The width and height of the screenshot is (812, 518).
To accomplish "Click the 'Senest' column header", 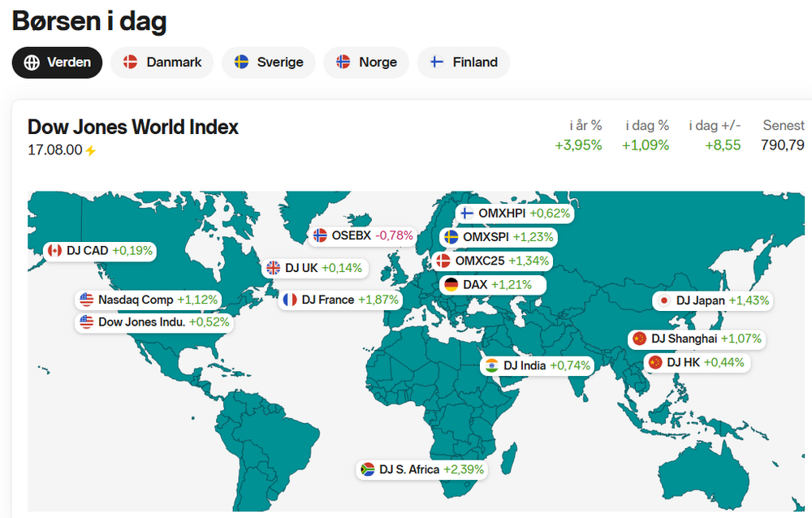I will tap(784, 125).
